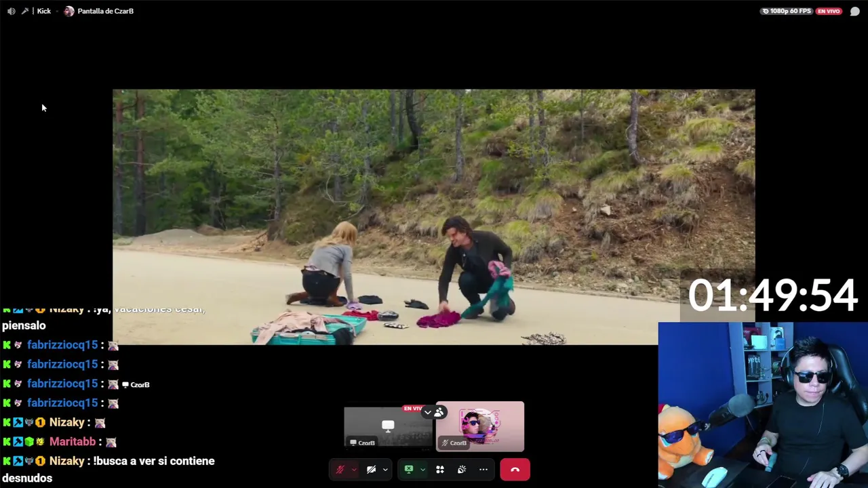Open the 1080p 60 FPS quality badge
The width and height of the screenshot is (868, 488).
point(787,11)
